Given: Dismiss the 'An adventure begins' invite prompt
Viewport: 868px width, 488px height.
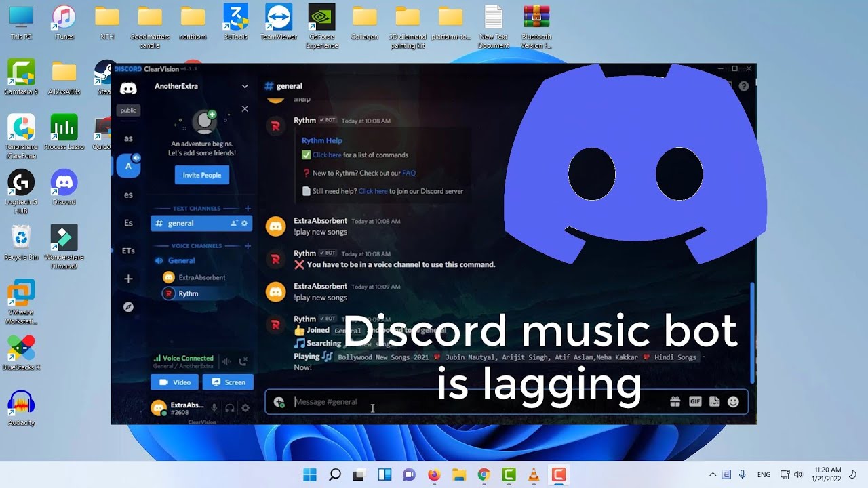Looking at the screenshot, I should click(x=245, y=109).
